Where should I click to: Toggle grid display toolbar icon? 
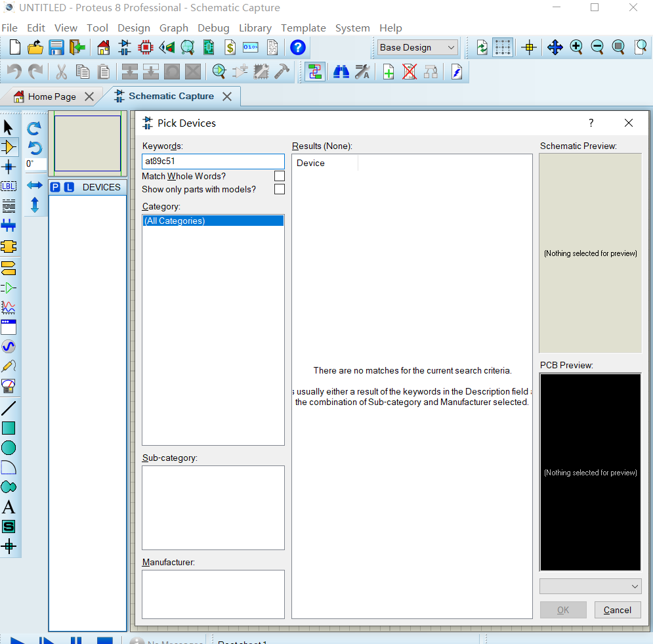click(502, 47)
